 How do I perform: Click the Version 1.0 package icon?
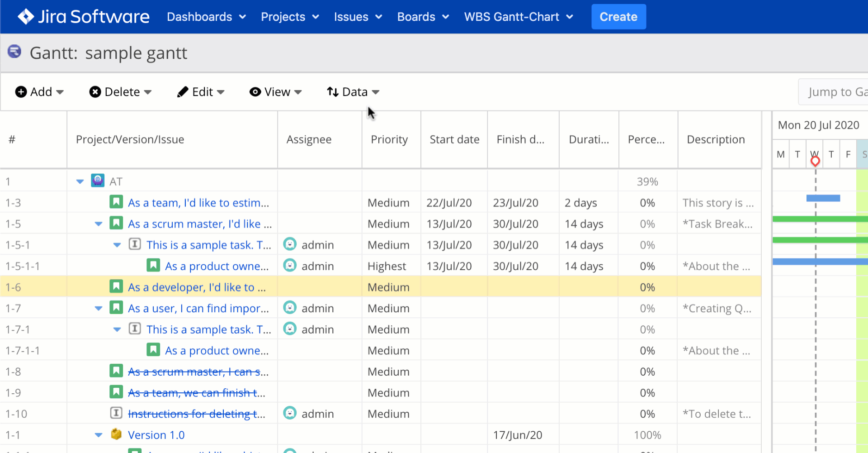tap(116, 434)
